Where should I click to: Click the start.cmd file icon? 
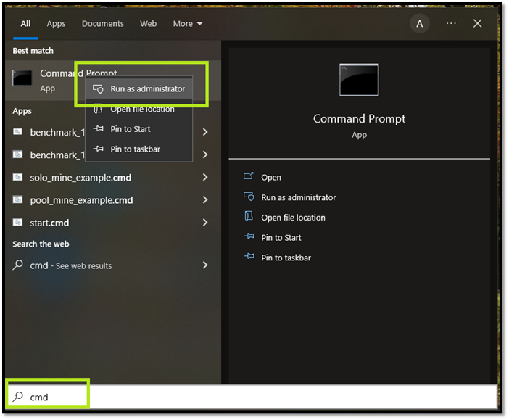pos(17,222)
